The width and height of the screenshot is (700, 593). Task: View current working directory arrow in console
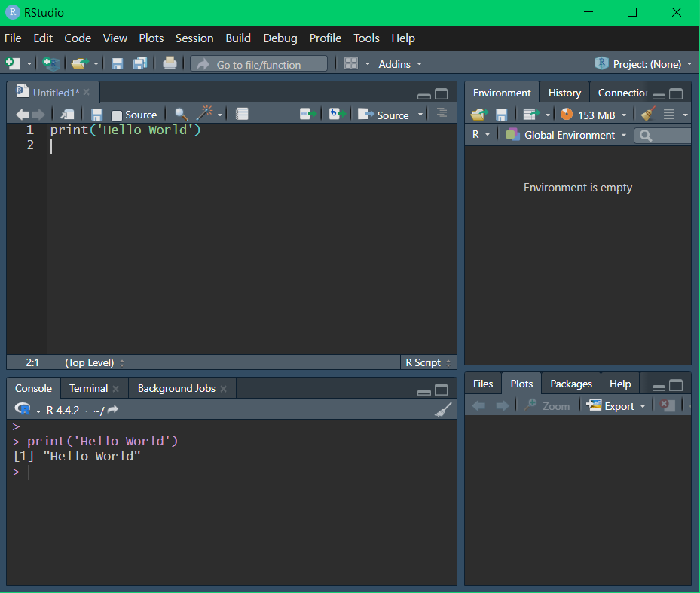coord(112,409)
